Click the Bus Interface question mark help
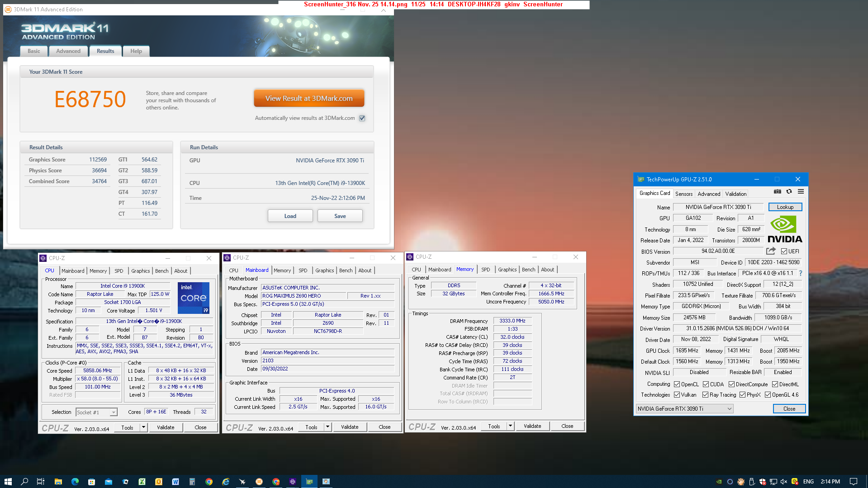The width and height of the screenshot is (868, 488). click(800, 273)
